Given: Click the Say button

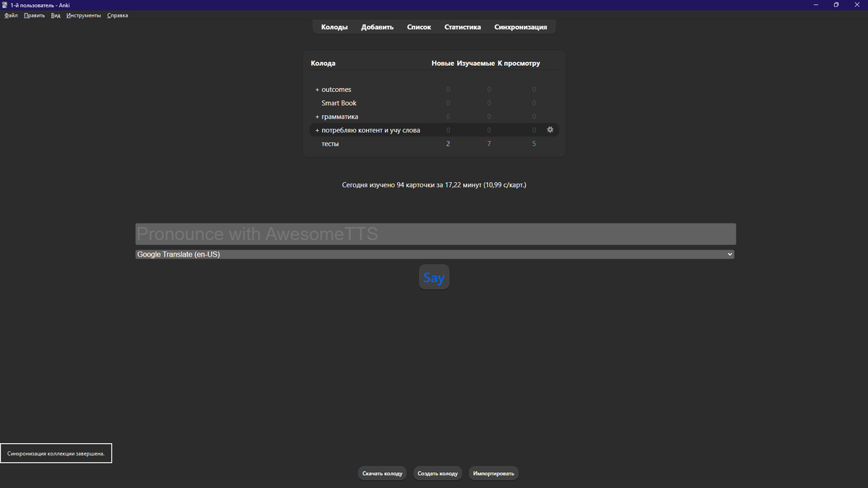Looking at the screenshot, I should [434, 278].
